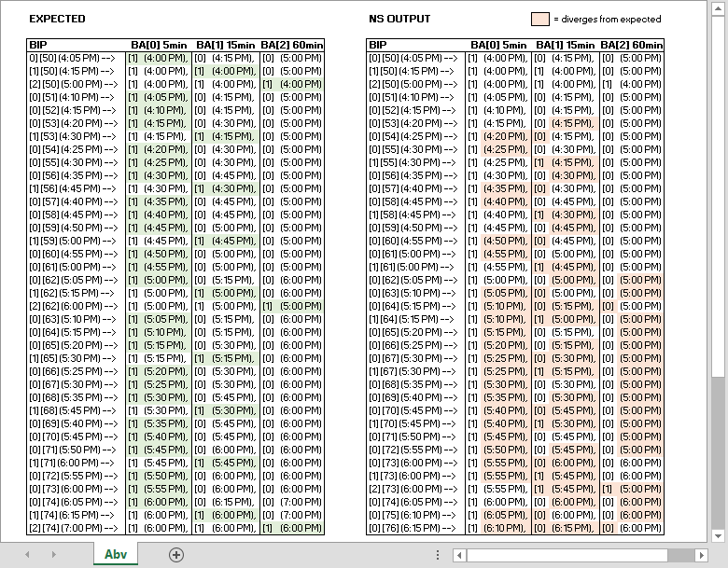Select the NS OUTPUT heading cell
The image size is (728, 568).
click(399, 19)
